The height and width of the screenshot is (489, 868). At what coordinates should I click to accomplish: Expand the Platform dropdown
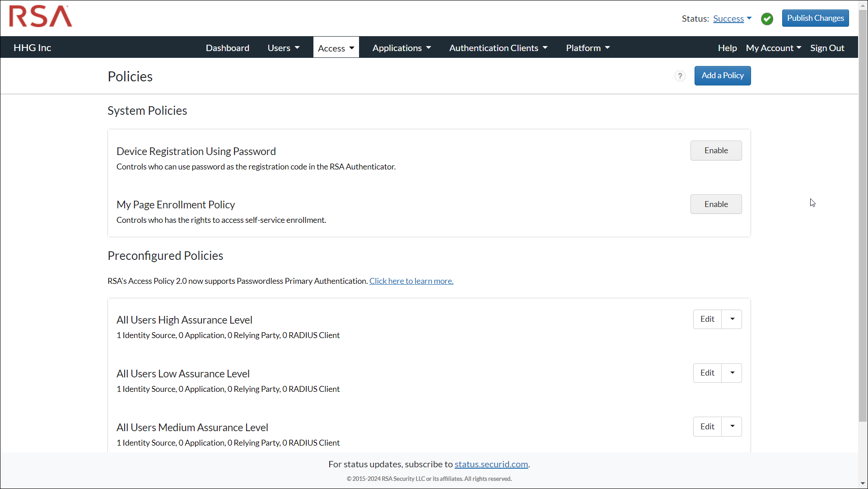(x=587, y=47)
